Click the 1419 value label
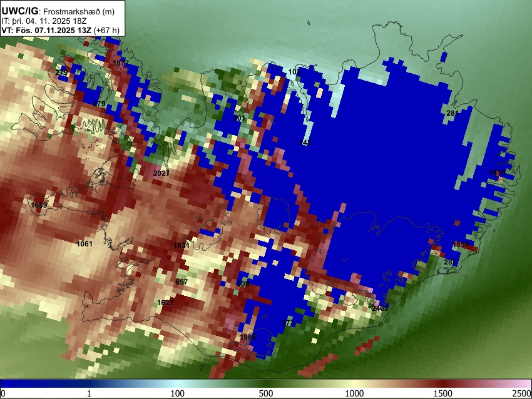 tap(497, 173)
